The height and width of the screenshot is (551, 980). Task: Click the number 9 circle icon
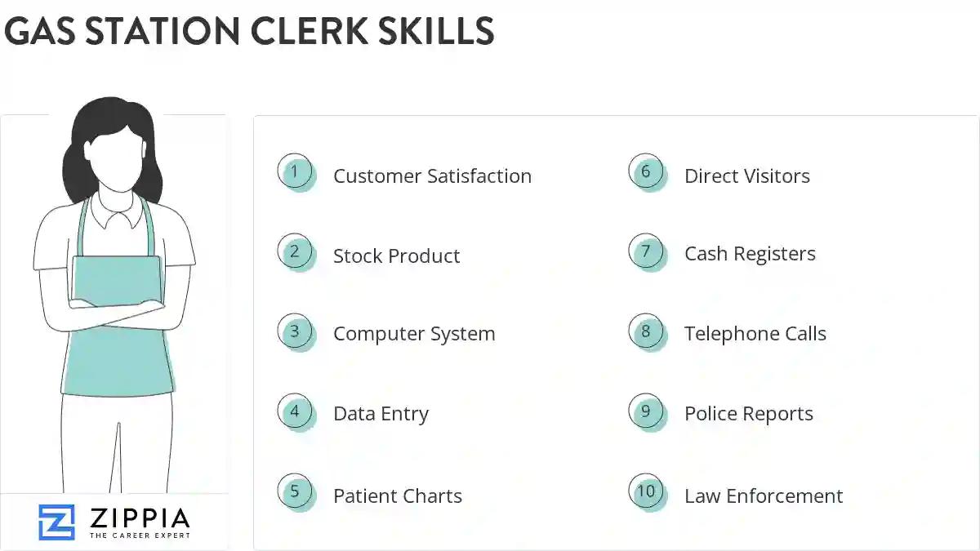click(x=647, y=411)
